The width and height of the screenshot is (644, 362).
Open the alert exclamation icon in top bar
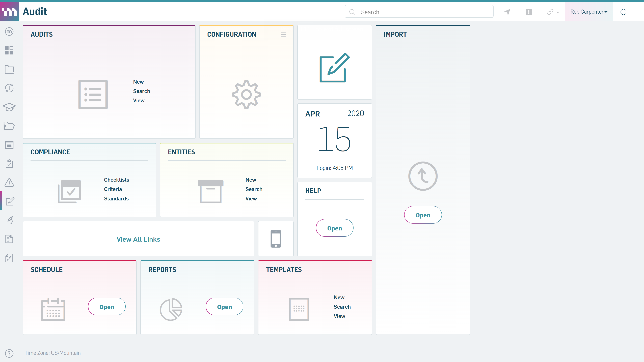point(529,12)
